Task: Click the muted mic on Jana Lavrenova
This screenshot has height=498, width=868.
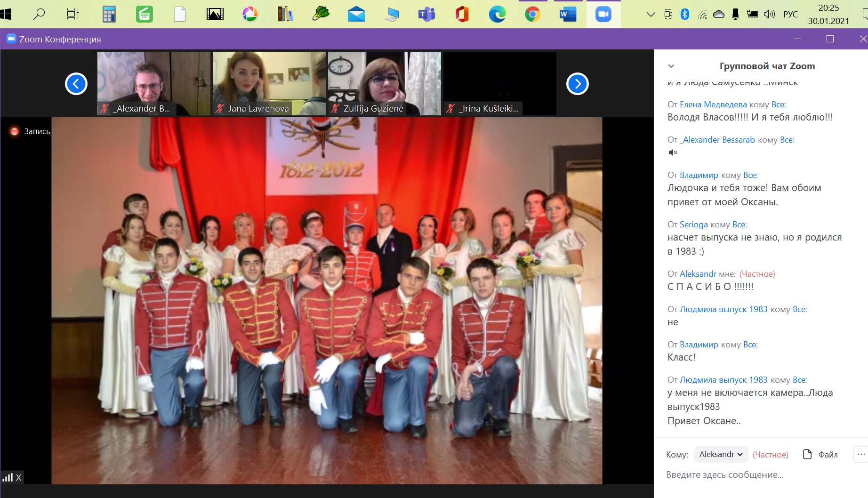Action: point(220,109)
